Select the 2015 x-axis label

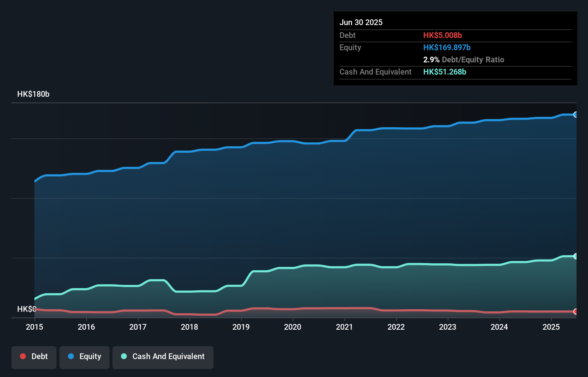click(34, 327)
